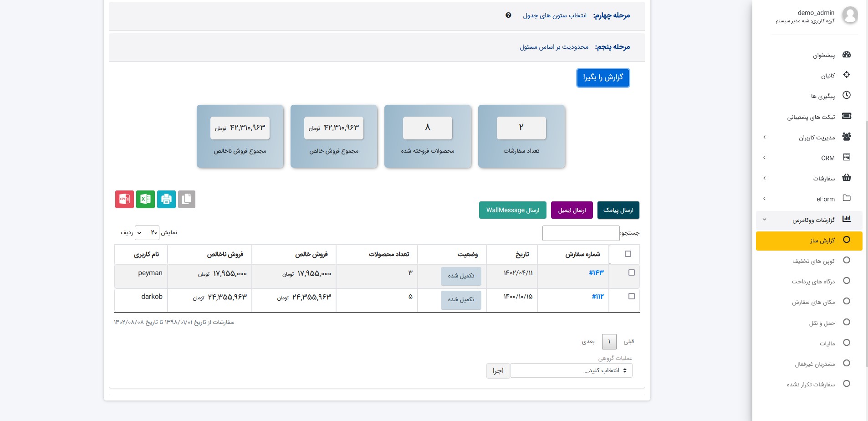Screen dimensions: 868x421
Task: Copy table using the copy icon
Action: (x=187, y=200)
